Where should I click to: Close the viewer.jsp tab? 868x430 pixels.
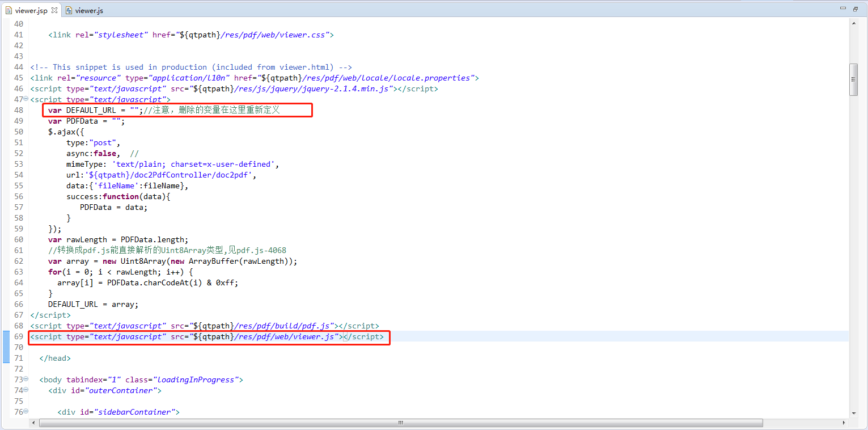coord(54,10)
